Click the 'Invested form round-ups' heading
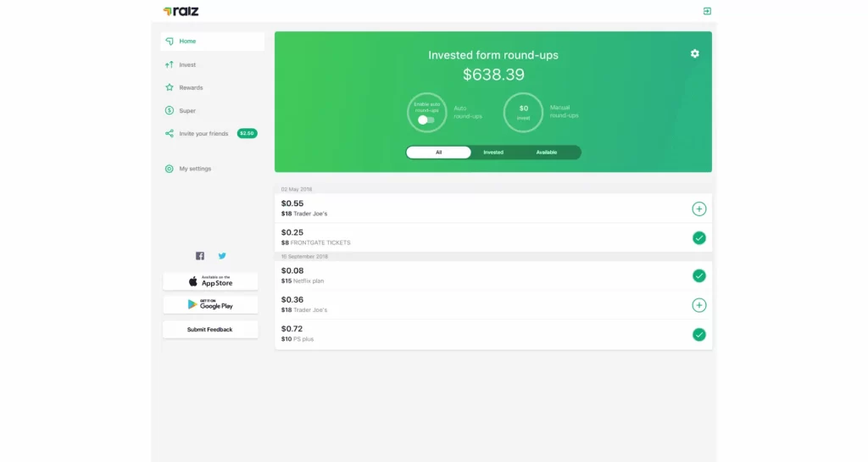Image resolution: width=868 pixels, height=462 pixels. (x=493, y=55)
